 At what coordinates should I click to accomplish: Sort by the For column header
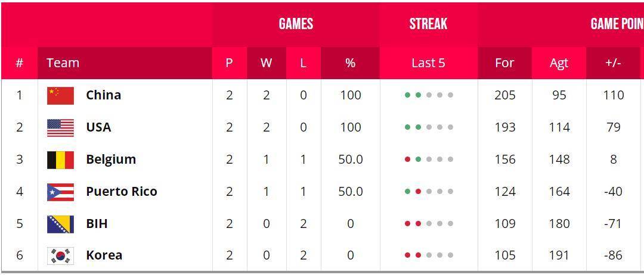pyautogui.click(x=505, y=63)
